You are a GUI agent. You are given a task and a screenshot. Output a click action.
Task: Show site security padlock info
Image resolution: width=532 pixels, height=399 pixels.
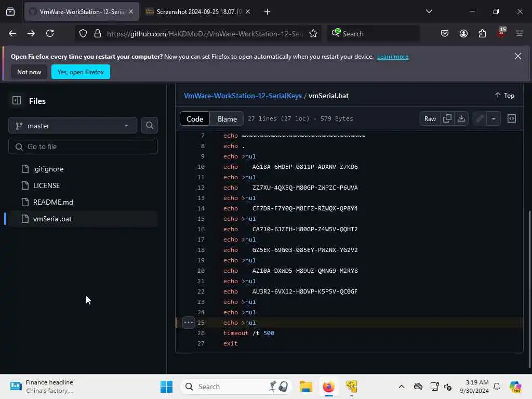(x=98, y=34)
